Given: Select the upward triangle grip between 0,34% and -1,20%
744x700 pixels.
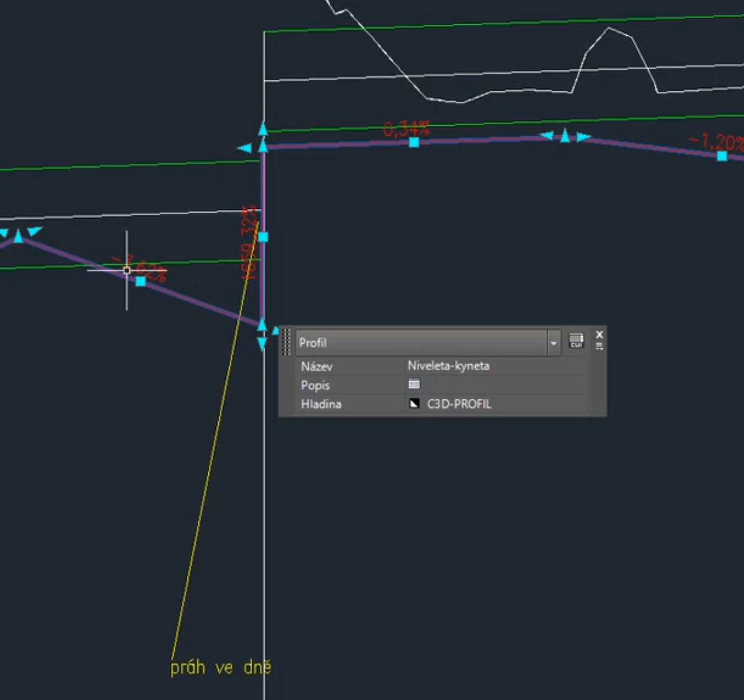Looking at the screenshot, I should coord(565,136).
